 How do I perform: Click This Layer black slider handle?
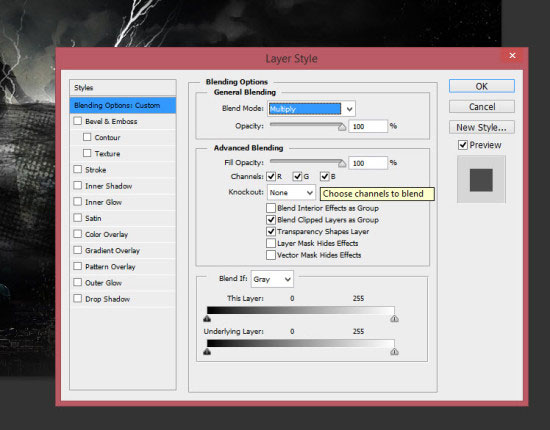click(x=207, y=318)
